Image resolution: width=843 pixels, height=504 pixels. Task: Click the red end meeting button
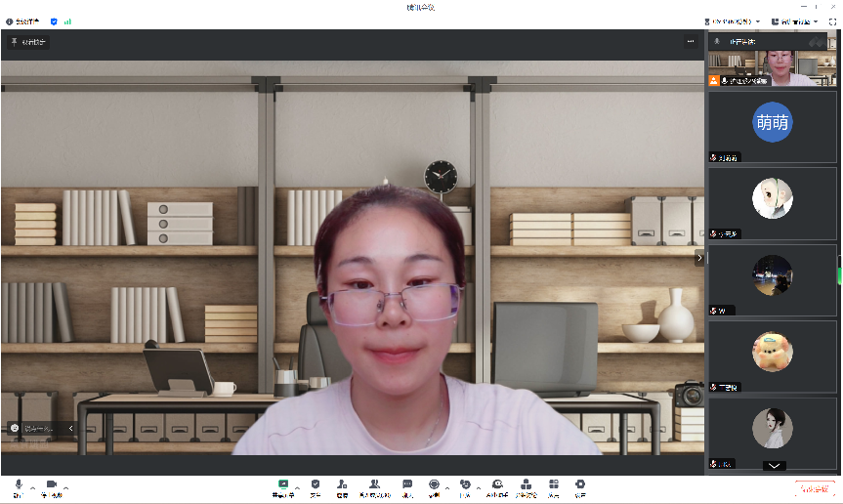pyautogui.click(x=814, y=487)
